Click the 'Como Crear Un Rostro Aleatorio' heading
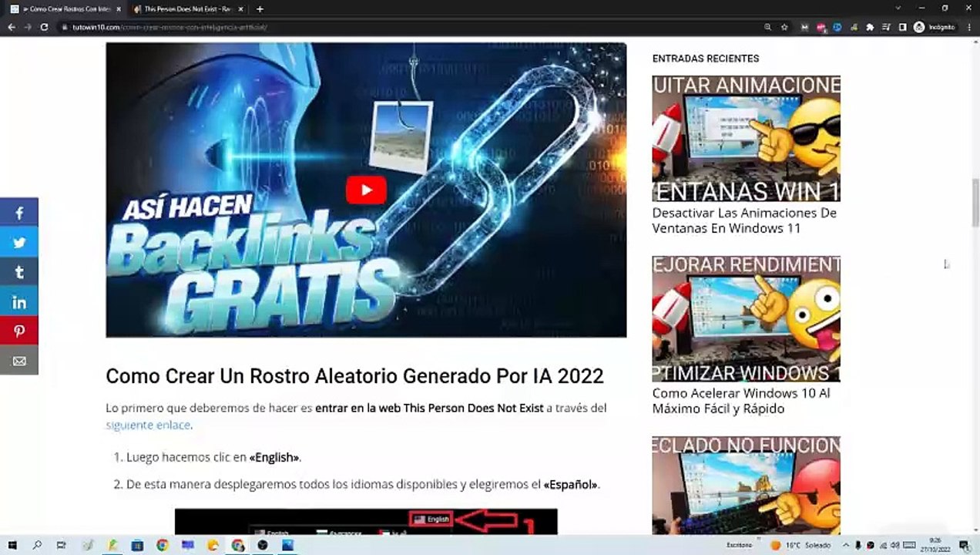This screenshot has width=980, height=555. (354, 376)
